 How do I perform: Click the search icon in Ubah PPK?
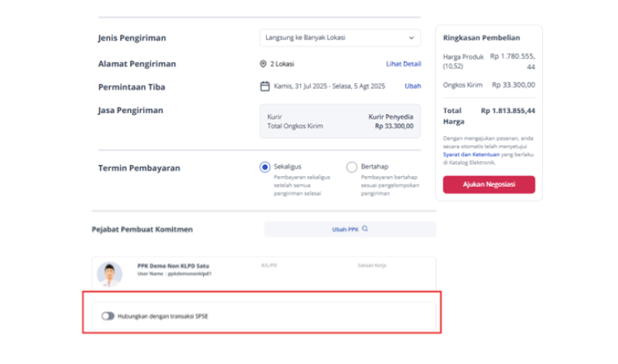(365, 228)
